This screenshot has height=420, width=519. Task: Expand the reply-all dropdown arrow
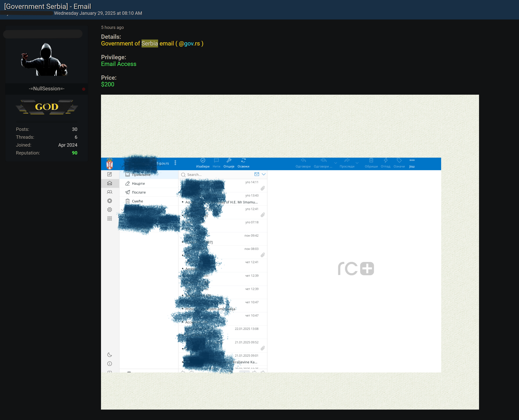coord(335,163)
